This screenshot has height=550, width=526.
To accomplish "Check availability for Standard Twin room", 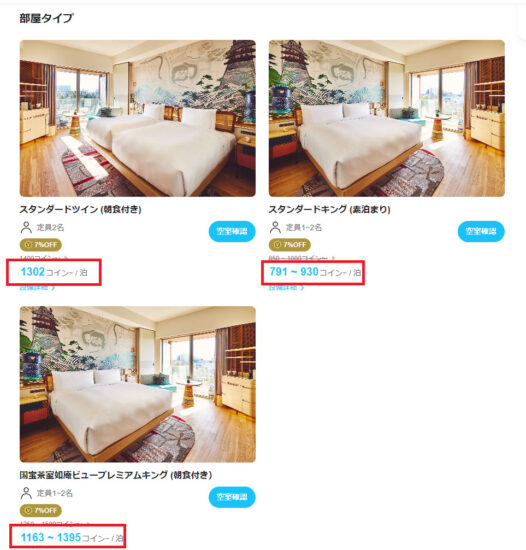I will click(232, 231).
